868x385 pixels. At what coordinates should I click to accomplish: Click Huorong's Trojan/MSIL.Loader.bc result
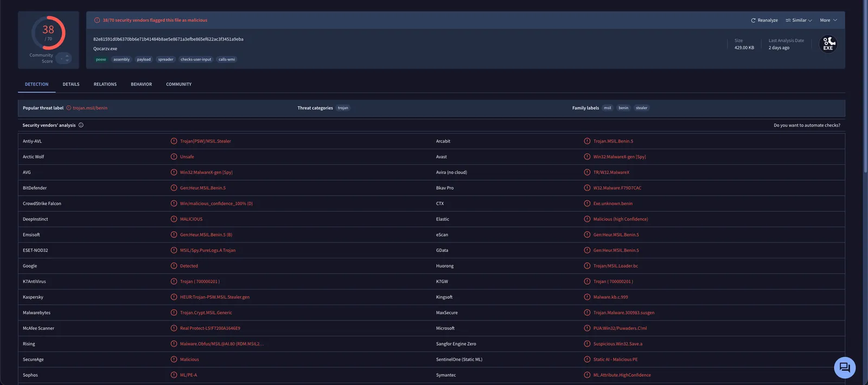[616, 266]
